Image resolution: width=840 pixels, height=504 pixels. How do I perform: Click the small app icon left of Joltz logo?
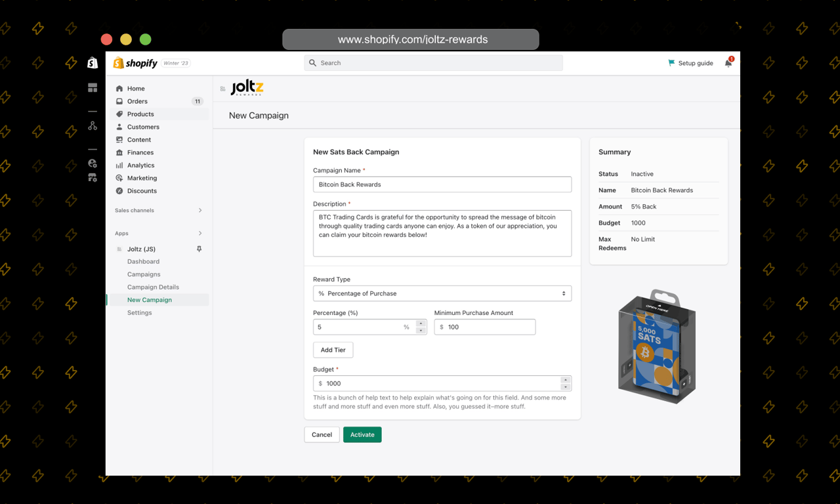(223, 89)
